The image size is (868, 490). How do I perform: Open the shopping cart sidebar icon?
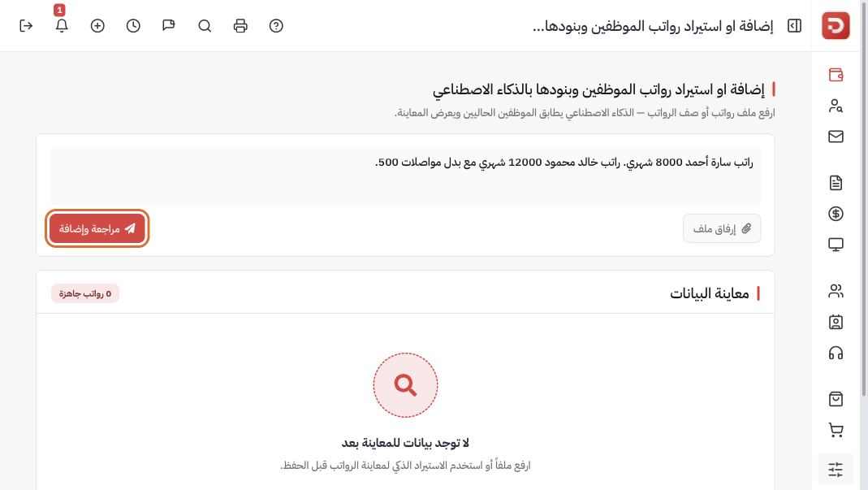point(836,430)
